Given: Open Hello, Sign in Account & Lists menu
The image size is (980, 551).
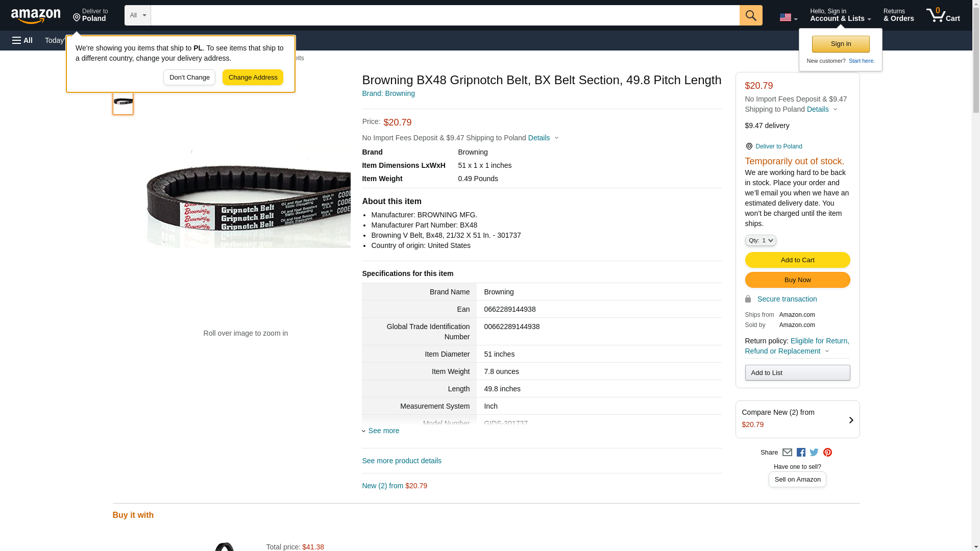Looking at the screenshot, I should [840, 15].
